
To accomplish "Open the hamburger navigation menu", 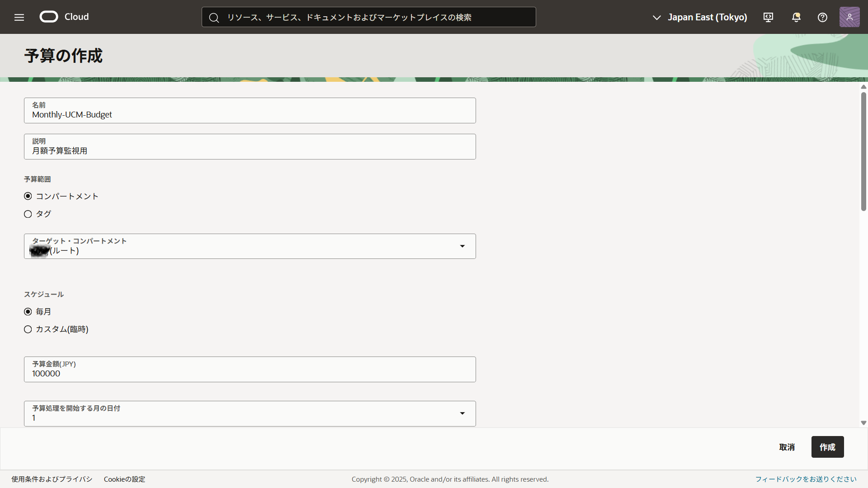I will [x=19, y=17].
